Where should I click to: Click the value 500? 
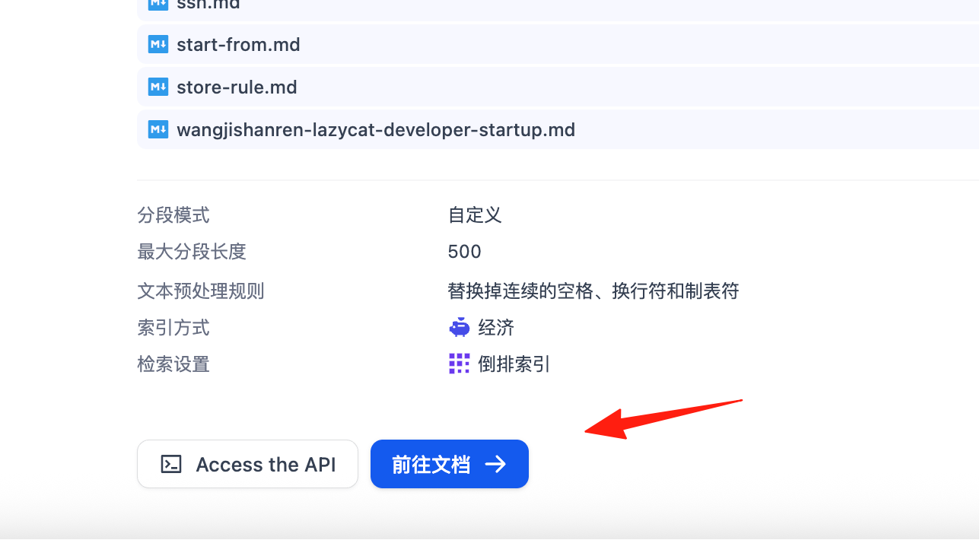(x=465, y=252)
